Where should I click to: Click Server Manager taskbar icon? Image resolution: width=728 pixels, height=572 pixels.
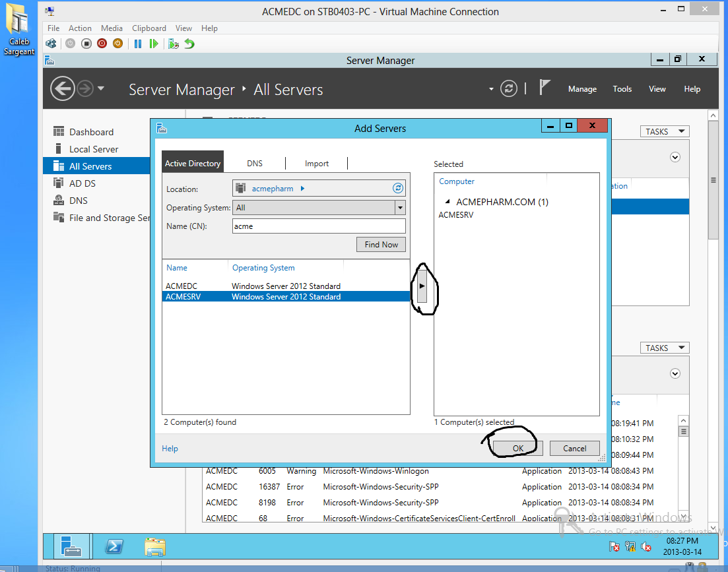click(x=71, y=546)
